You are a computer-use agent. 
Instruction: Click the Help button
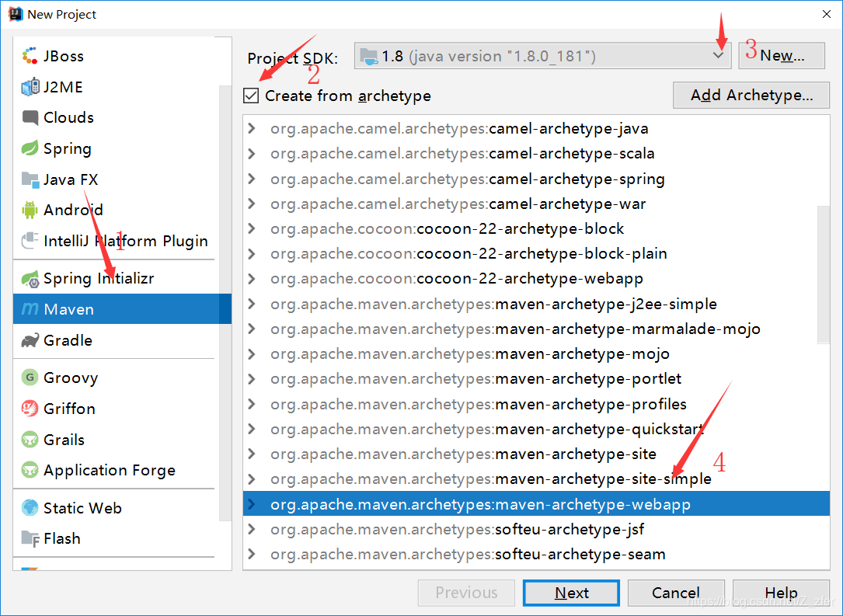[781, 593]
